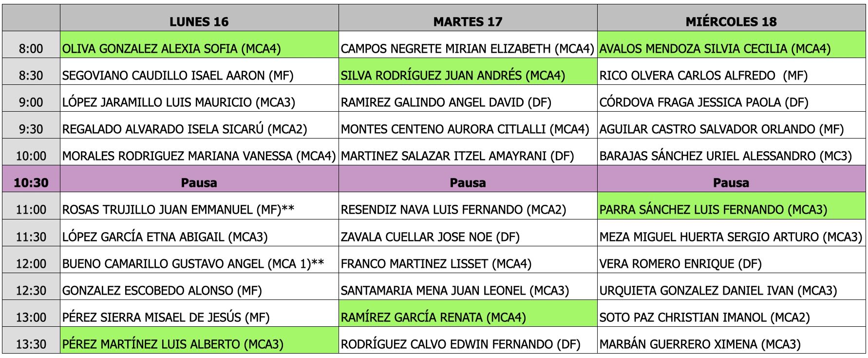The width and height of the screenshot is (868, 358).
Task: Click PARRA SÁNCHEZ LUIS FERNANDO cell
Action: coord(731,210)
